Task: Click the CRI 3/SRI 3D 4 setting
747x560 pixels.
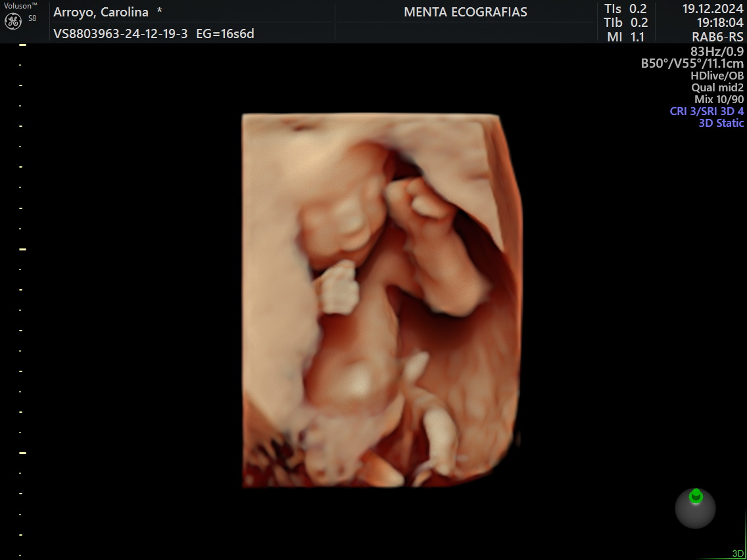Action: point(706,111)
